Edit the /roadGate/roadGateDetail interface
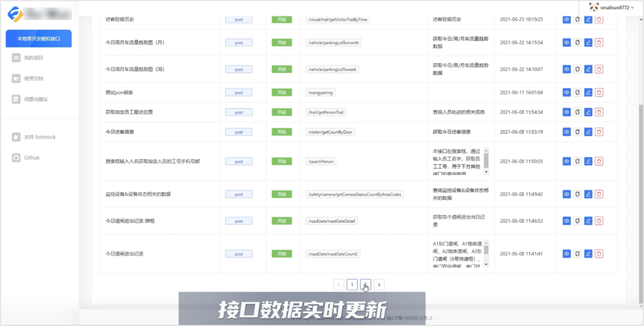 588,221
